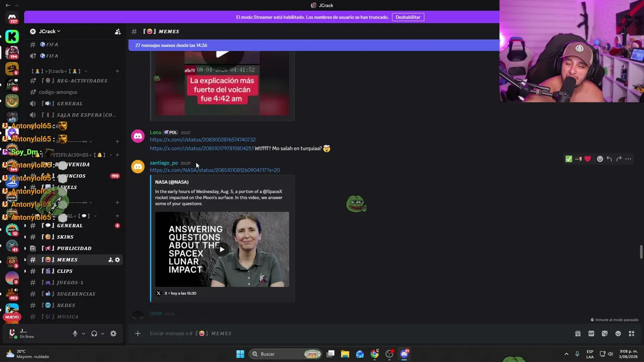
Task: Open gradient sunset server with badge 2
Action: [12, 278]
